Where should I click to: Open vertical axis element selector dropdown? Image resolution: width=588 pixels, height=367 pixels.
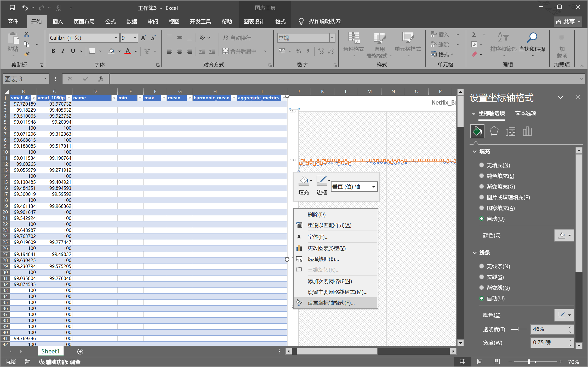click(x=373, y=187)
